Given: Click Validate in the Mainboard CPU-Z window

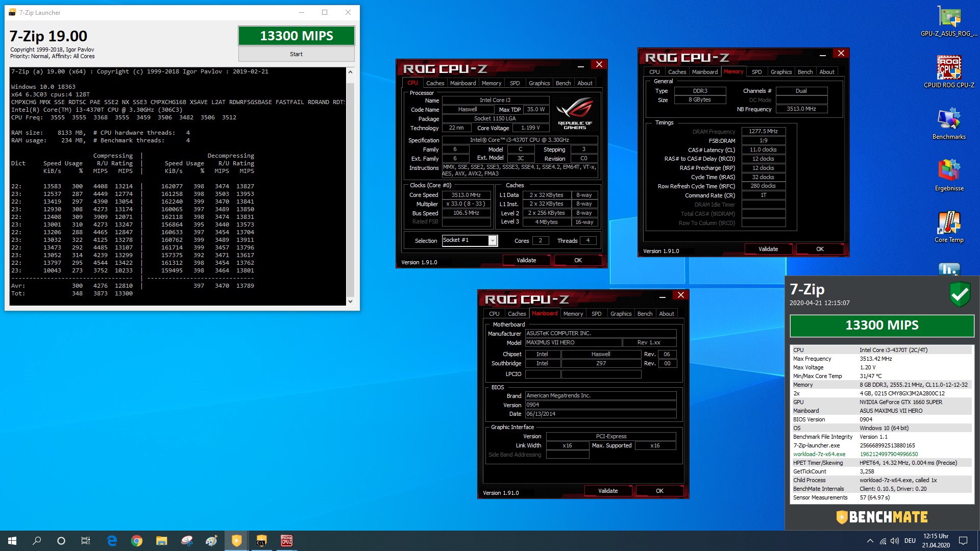Looking at the screenshot, I should [608, 491].
